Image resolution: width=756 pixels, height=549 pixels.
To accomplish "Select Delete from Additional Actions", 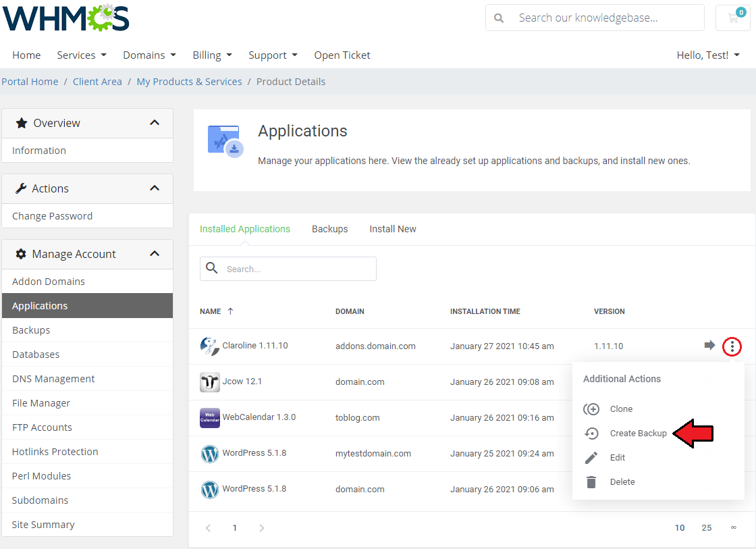I will pyautogui.click(x=622, y=482).
